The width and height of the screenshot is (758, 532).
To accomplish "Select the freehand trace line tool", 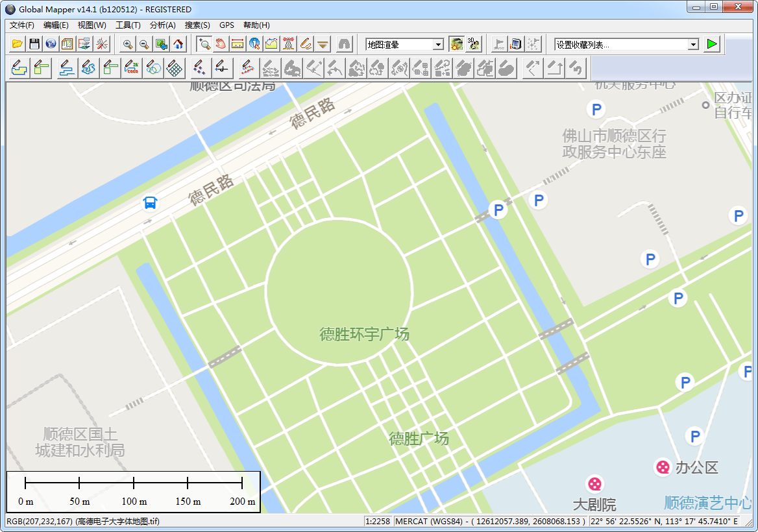I will (88, 67).
